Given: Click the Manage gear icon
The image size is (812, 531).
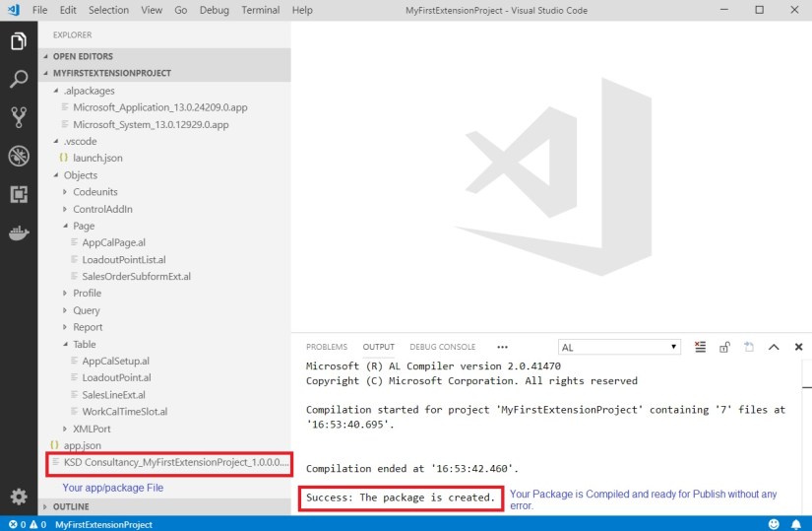Looking at the screenshot, I should pos(18,497).
